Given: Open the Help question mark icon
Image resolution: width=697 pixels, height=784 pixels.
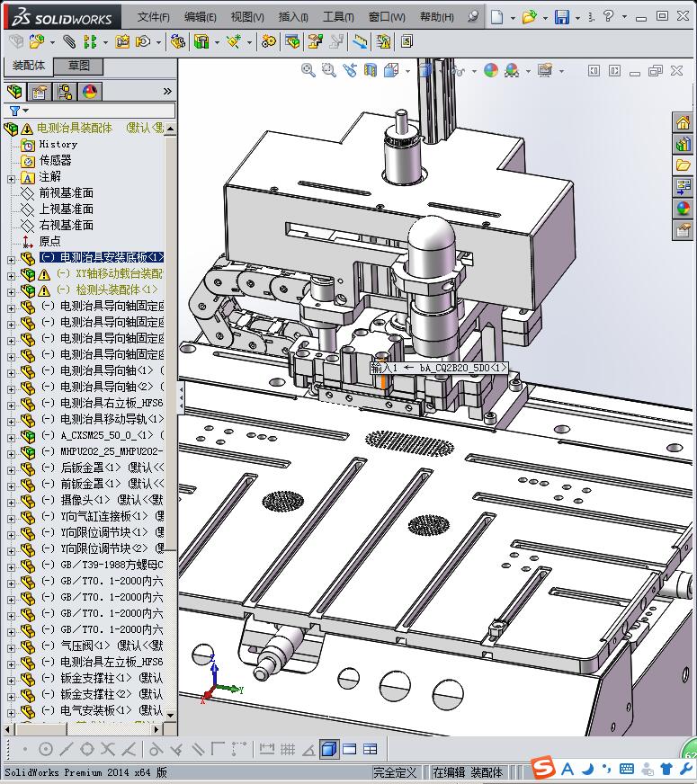Looking at the screenshot, I should pos(609,16).
